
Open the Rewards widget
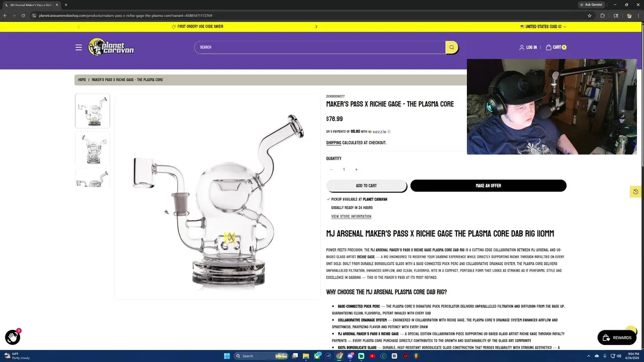click(617, 338)
